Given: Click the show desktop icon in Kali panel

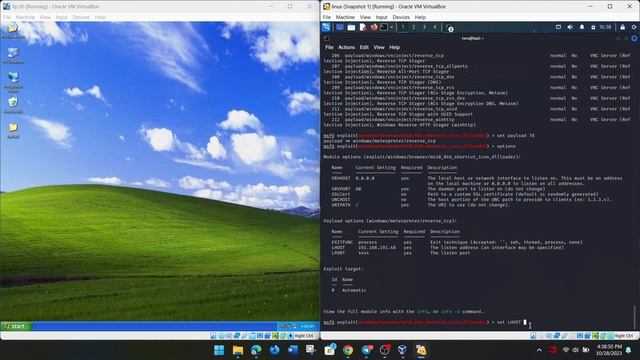Looking at the screenshot, I should coord(340,27).
